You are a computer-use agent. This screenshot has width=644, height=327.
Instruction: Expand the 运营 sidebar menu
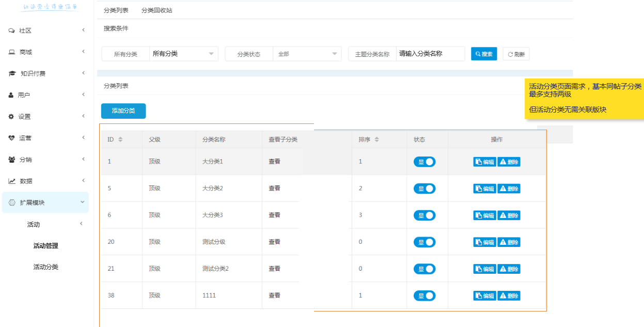(x=83, y=137)
